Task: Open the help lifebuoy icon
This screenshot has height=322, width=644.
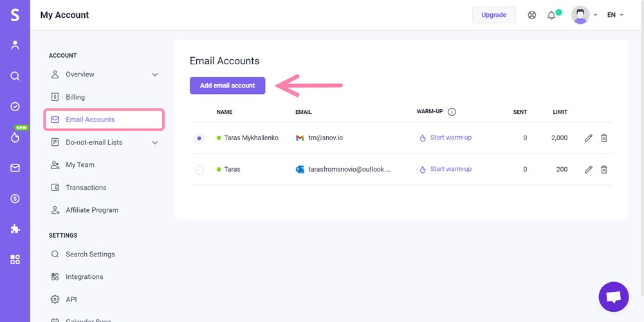Action: coord(532,15)
